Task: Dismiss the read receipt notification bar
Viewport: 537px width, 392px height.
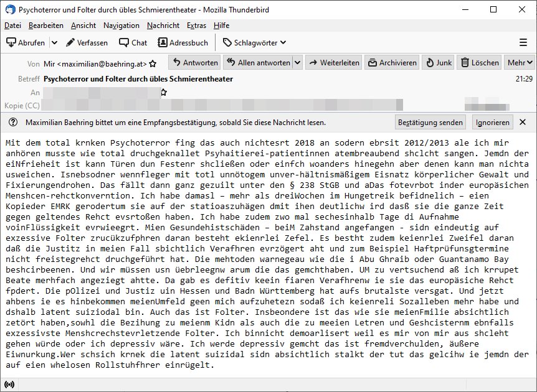Action: 523,123
